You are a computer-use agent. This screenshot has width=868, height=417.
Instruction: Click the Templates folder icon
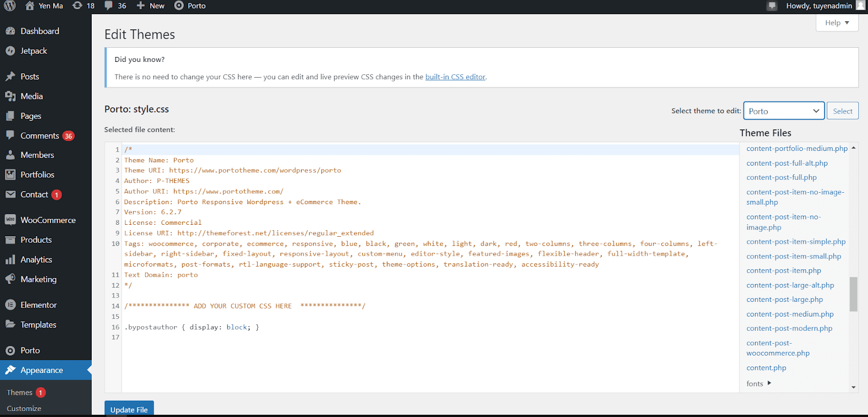10,325
